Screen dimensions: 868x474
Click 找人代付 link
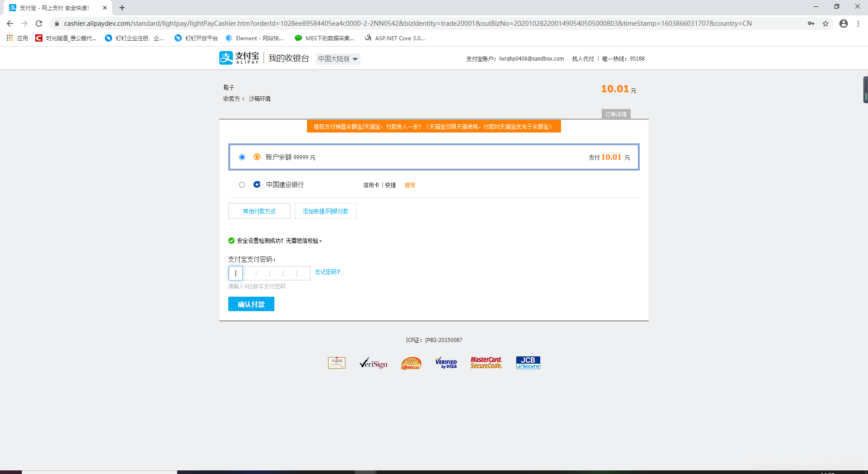click(583, 59)
